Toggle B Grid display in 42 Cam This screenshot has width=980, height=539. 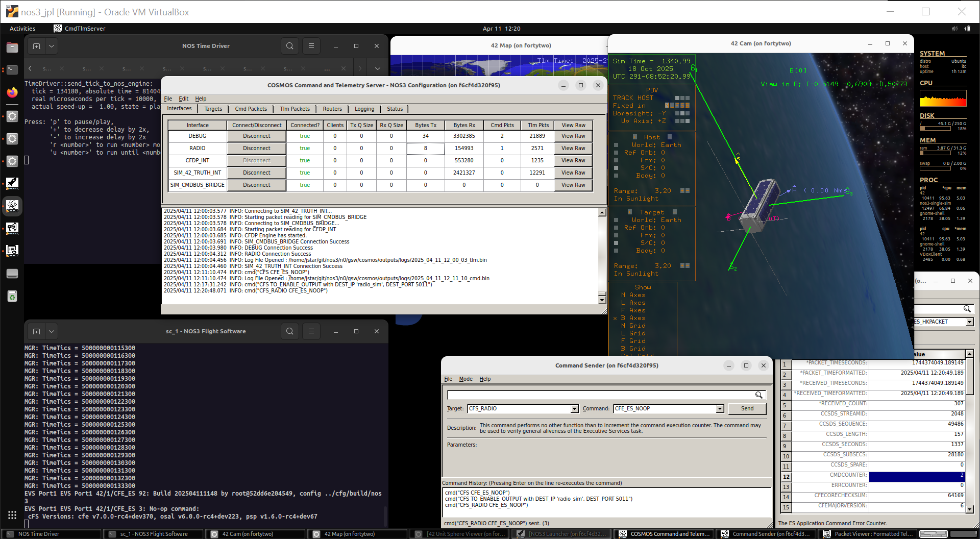pos(633,349)
